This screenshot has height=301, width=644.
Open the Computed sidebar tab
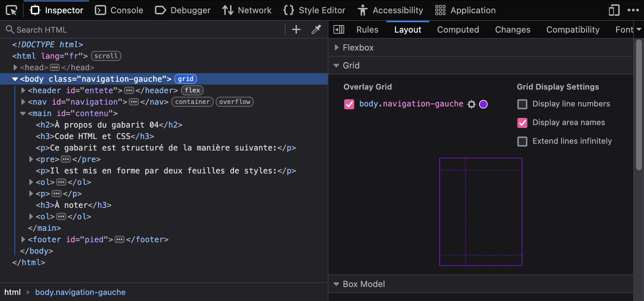click(458, 29)
